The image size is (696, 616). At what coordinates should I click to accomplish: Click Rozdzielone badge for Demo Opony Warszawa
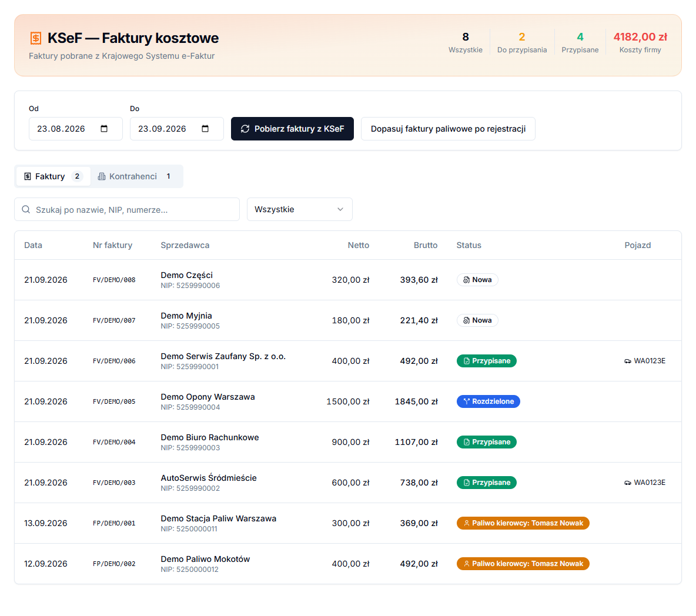click(488, 401)
